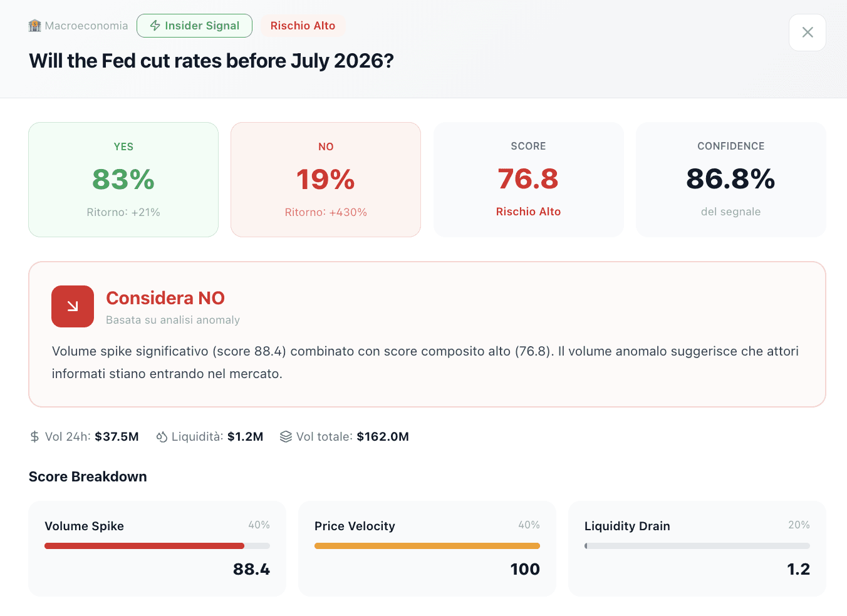
Task: Click the lightning bolt in Insider Signal badge
Action: point(154,26)
